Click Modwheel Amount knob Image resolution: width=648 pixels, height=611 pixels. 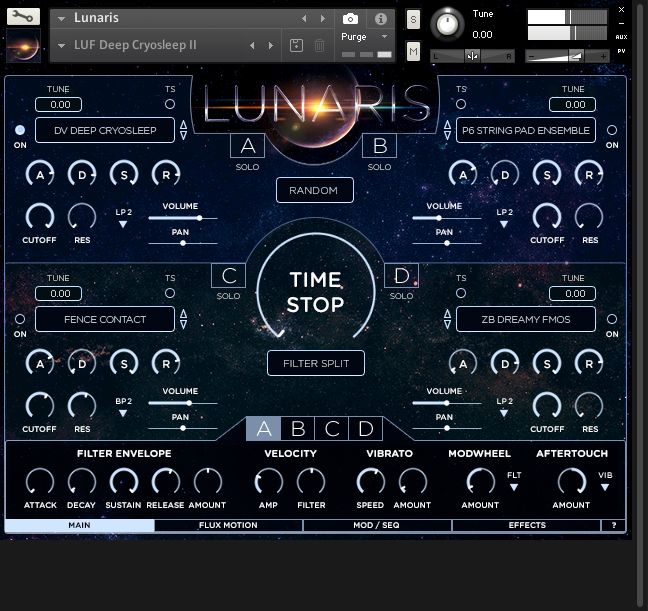(x=481, y=482)
